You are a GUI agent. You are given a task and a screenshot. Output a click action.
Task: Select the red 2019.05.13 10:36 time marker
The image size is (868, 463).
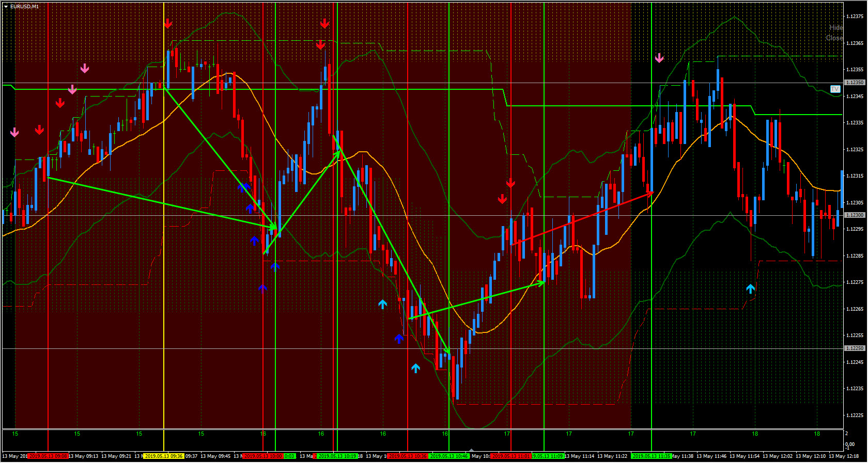(x=408, y=456)
